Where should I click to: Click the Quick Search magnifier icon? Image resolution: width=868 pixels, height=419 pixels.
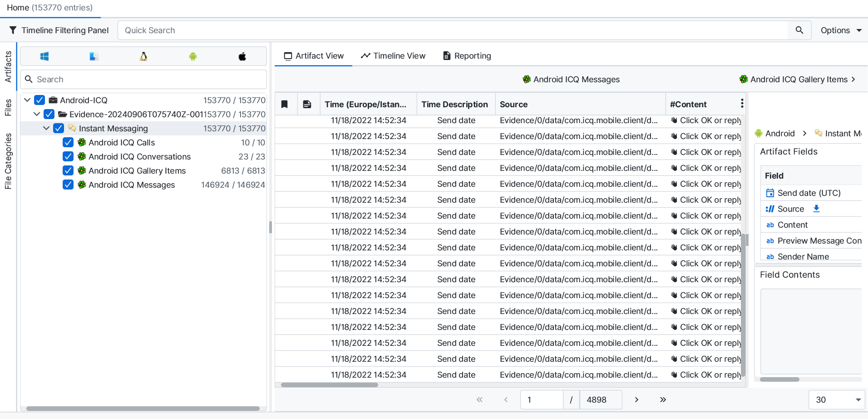799,30
